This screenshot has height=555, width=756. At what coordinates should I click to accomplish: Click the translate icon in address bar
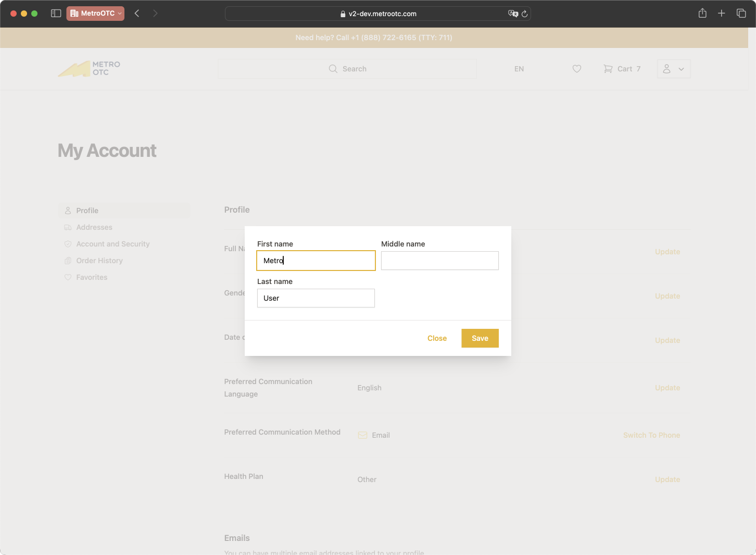pyautogui.click(x=513, y=14)
